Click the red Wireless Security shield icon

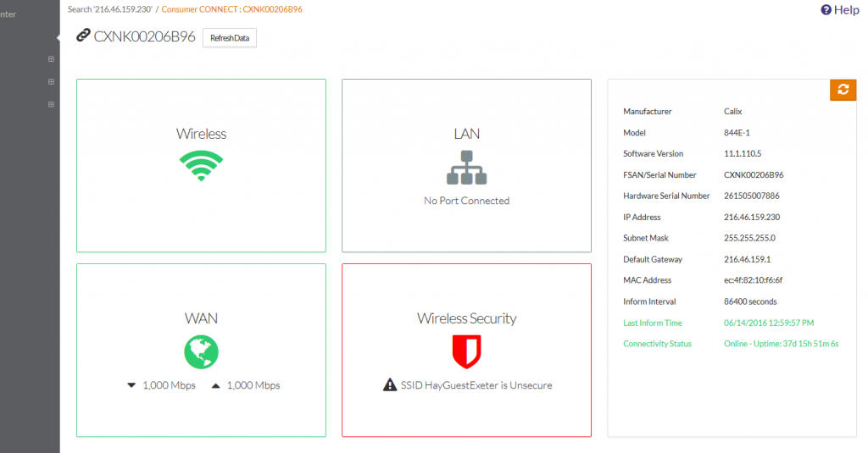point(466,351)
